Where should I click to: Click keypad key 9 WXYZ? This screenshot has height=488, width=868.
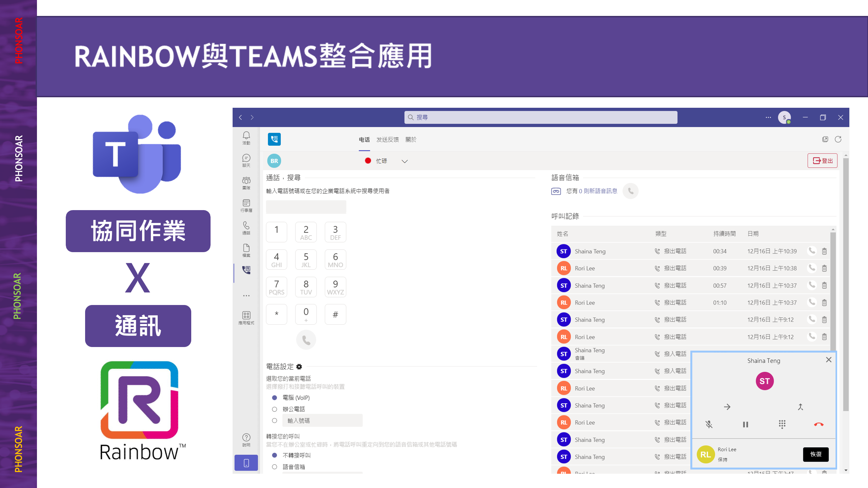coord(335,287)
